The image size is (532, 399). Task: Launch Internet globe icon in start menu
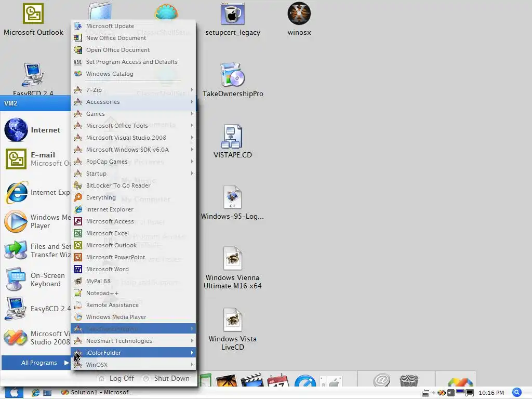coord(16,129)
